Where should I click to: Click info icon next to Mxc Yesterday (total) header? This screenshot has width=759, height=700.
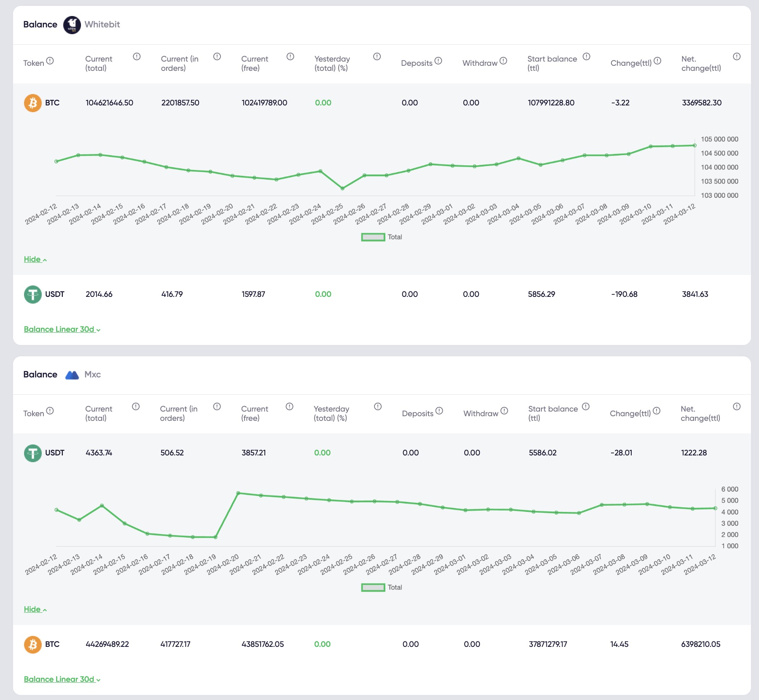pos(377,407)
